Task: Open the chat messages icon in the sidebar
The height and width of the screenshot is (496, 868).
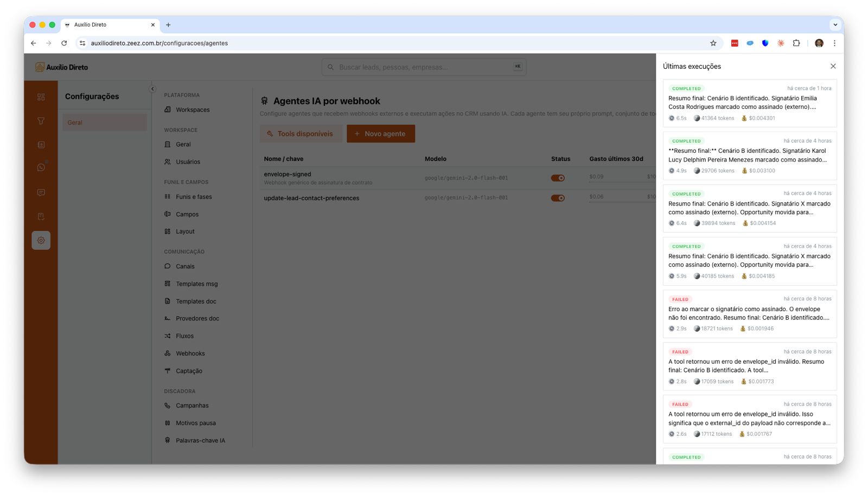Action: pos(41,192)
